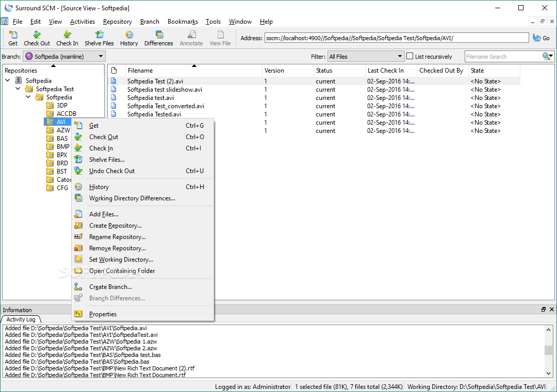Open the Branch menu

[150, 22]
